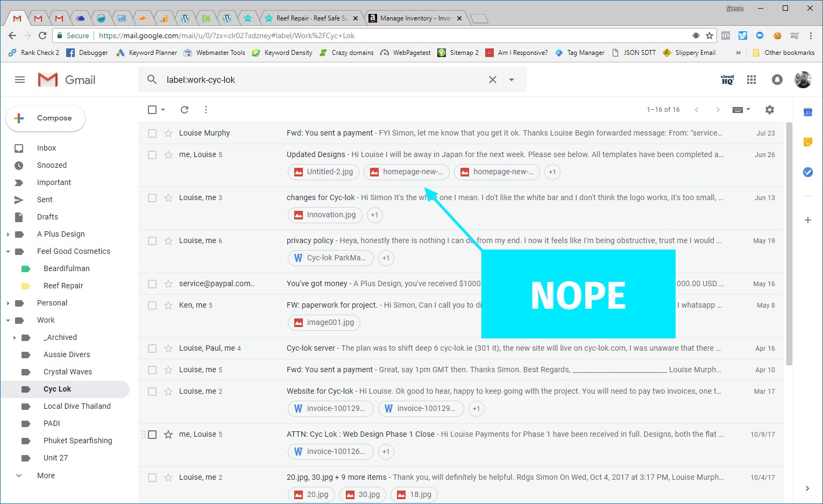This screenshot has width=823, height=504.
Task: Open the Keep side panel icon
Action: (x=807, y=142)
